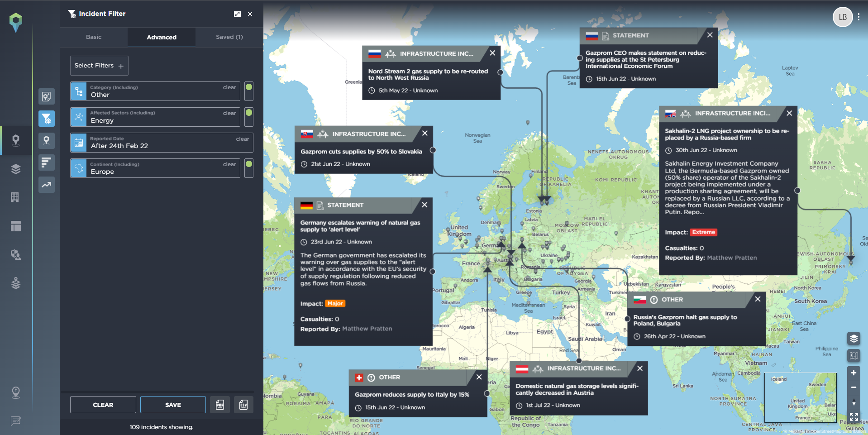Open the building sites icon in left sidebar
The width and height of the screenshot is (868, 435).
click(15, 197)
